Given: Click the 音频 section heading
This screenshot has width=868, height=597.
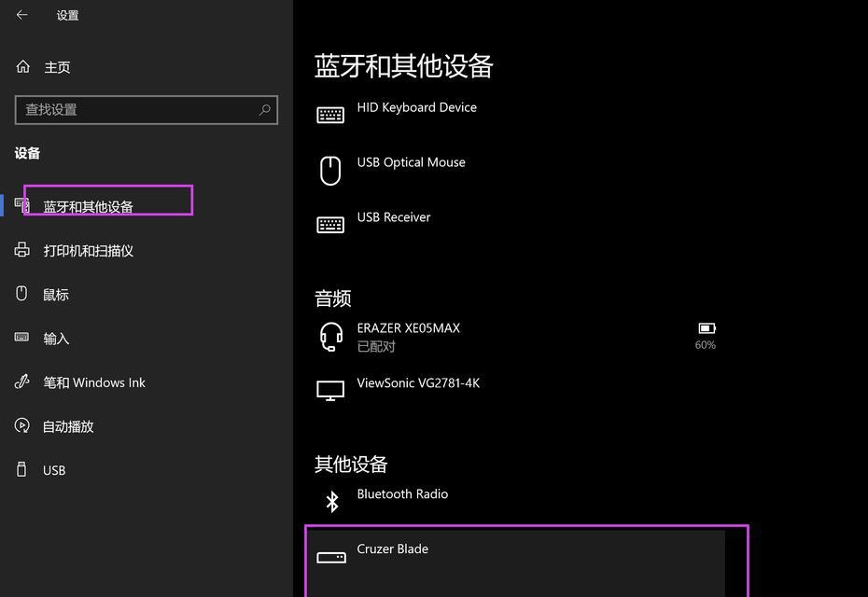Looking at the screenshot, I should (x=332, y=298).
